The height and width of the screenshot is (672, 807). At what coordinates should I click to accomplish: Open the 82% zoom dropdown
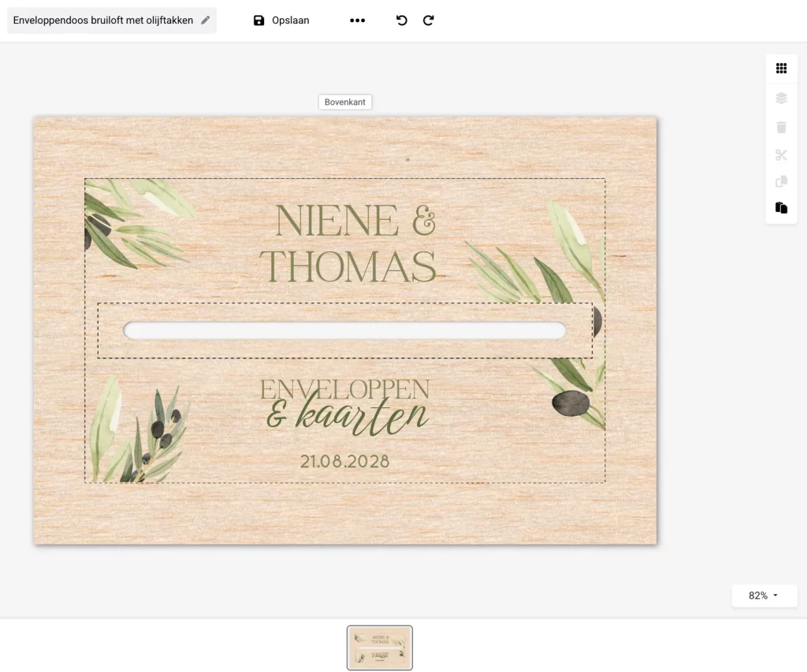click(763, 596)
